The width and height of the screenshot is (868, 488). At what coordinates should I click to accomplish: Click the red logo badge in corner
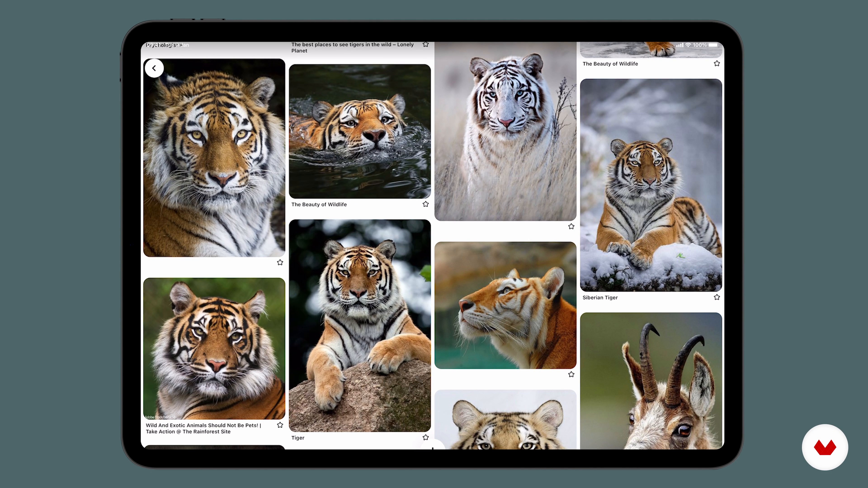[x=825, y=447]
